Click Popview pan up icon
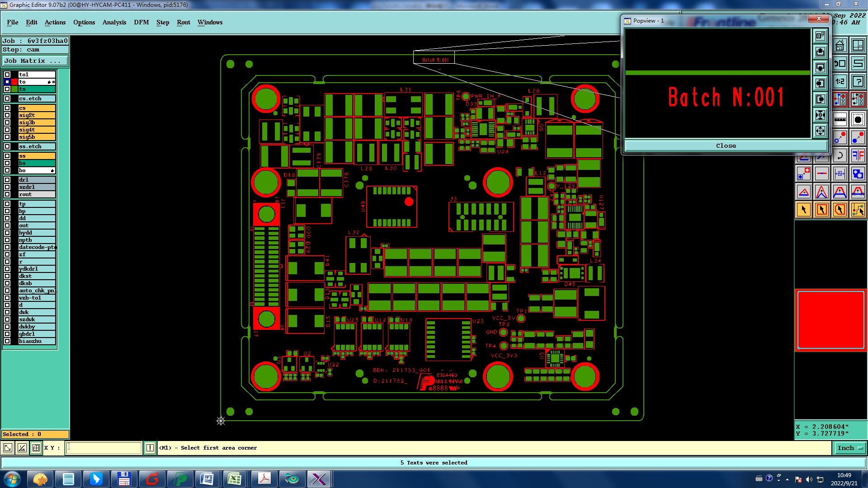Viewport: 868px width, 488px height. point(820,52)
